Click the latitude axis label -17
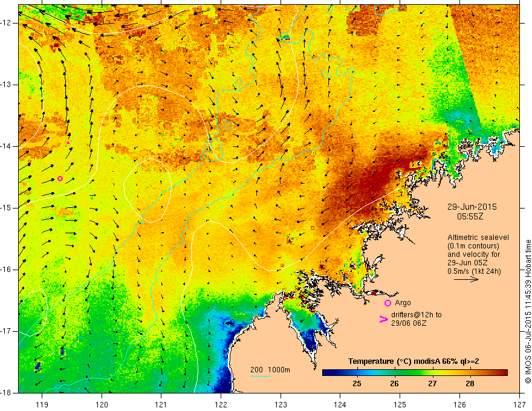 pos(7,331)
